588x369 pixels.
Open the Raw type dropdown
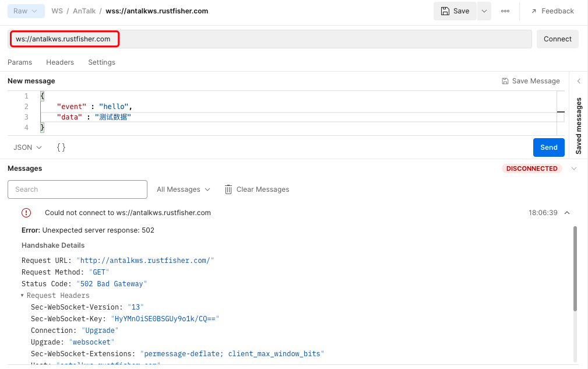pyautogui.click(x=26, y=11)
